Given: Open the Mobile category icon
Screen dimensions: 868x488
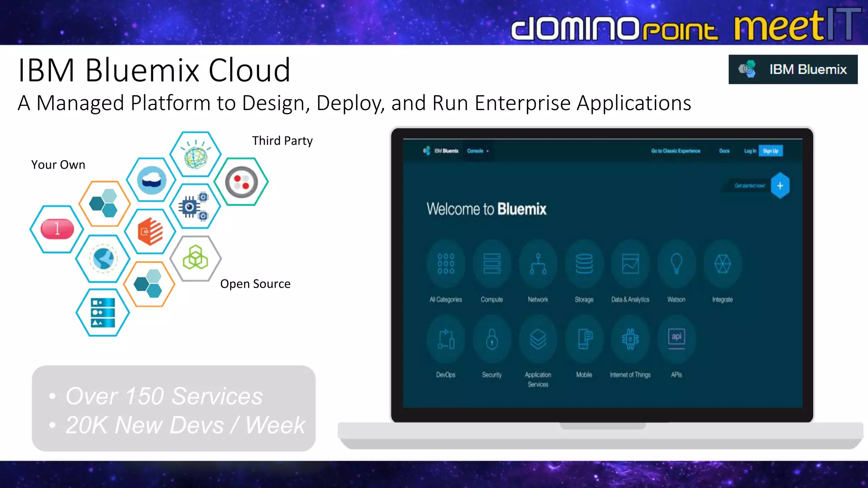Looking at the screenshot, I should [584, 339].
